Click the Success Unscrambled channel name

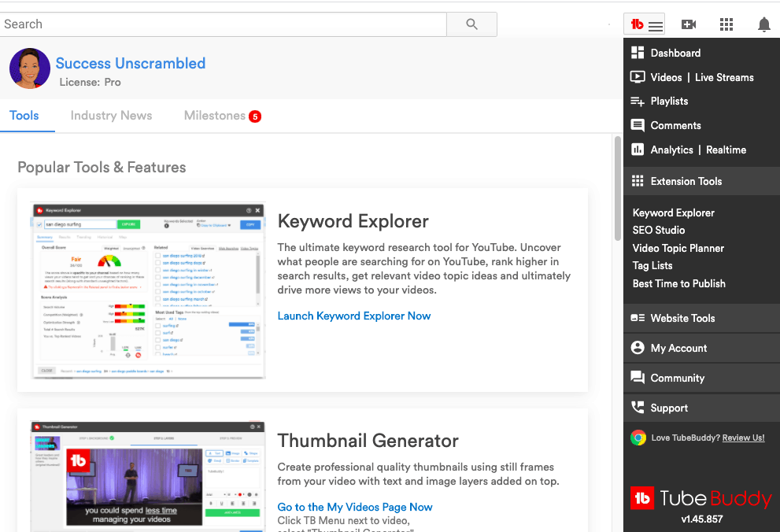pyautogui.click(x=131, y=63)
